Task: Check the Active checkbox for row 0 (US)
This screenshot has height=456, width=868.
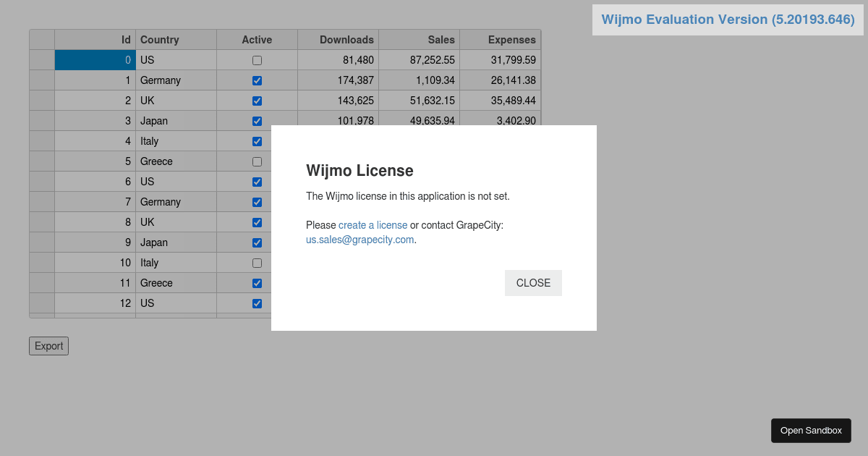Action: click(257, 60)
